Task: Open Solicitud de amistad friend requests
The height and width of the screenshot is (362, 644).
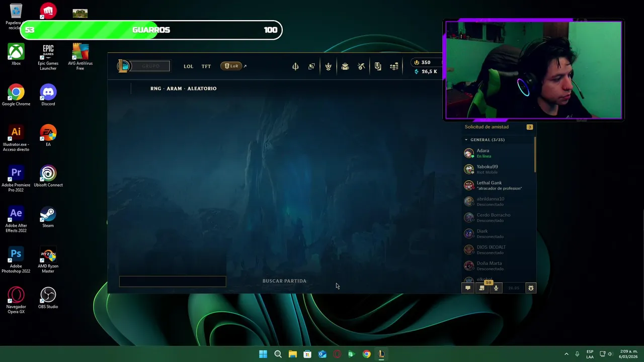Action: tap(487, 127)
